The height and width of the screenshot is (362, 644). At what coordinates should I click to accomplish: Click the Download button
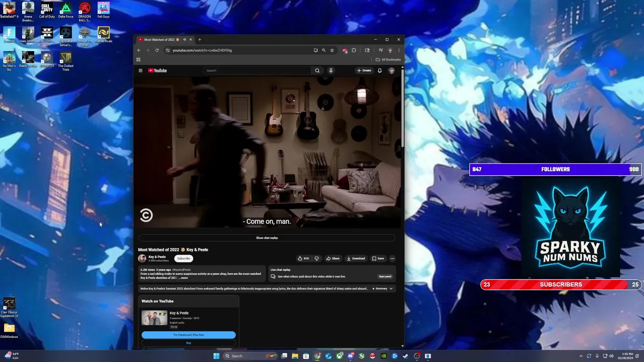pos(356,258)
